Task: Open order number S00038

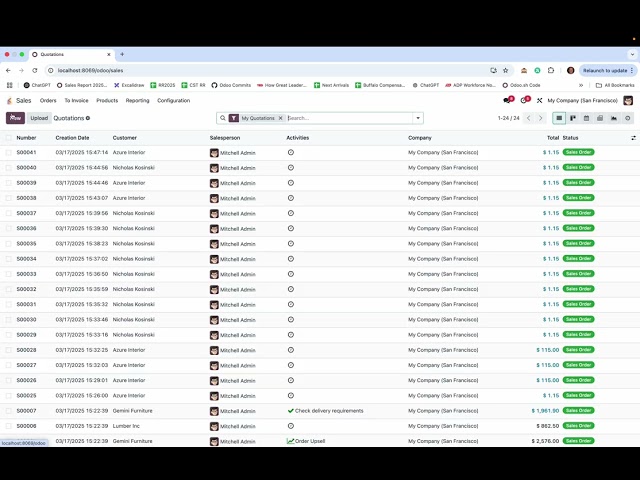Action: click(x=26, y=198)
